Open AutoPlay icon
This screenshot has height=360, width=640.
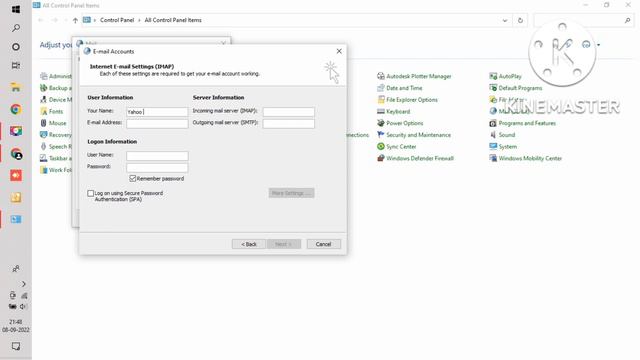pos(493,76)
